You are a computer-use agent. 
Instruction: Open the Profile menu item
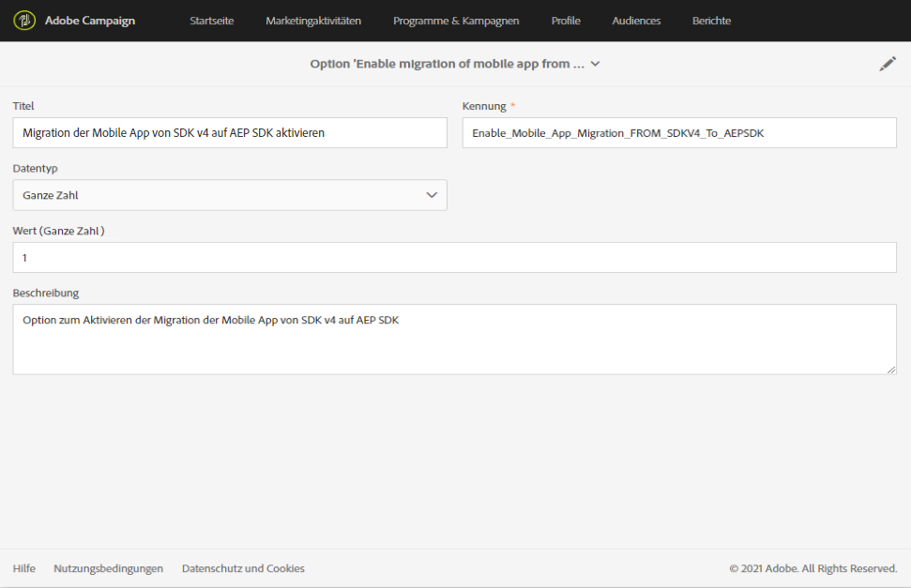(566, 21)
